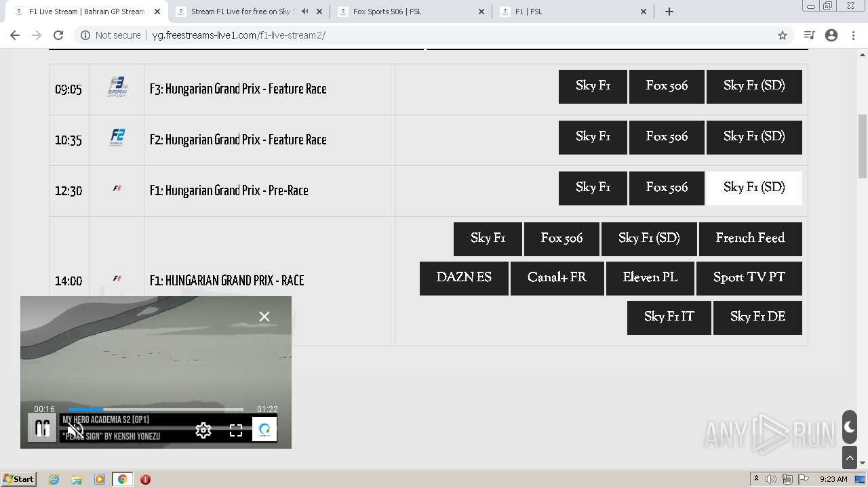Open the French Feed stream
This screenshot has width=868, height=488.
751,239
